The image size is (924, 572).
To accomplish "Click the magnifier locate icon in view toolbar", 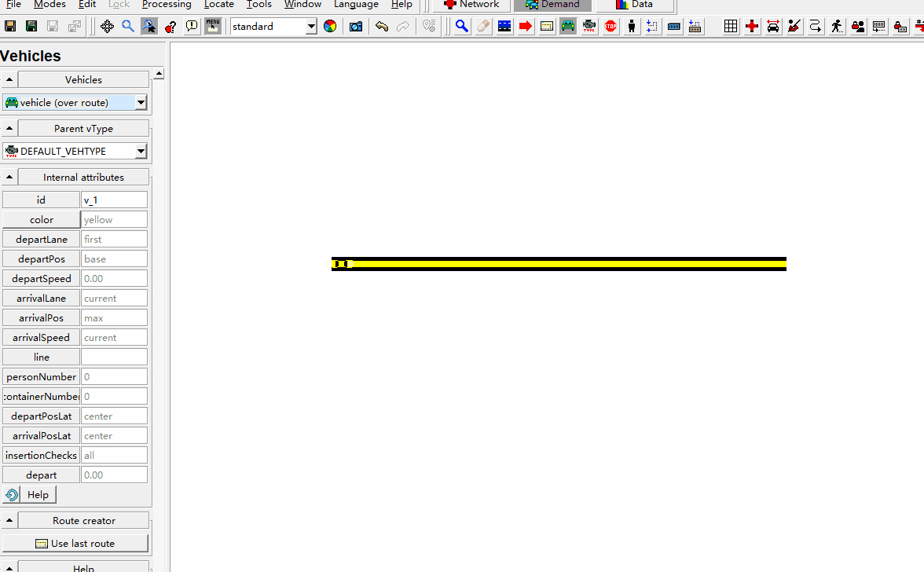I will pyautogui.click(x=128, y=27).
